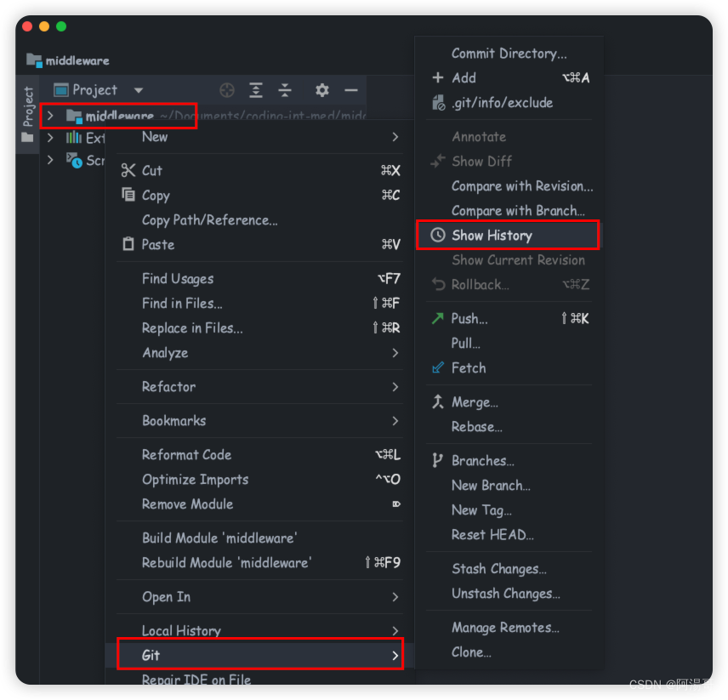Image resolution: width=728 pixels, height=700 pixels.
Task: Click the green Push arrow icon
Action: point(437,318)
